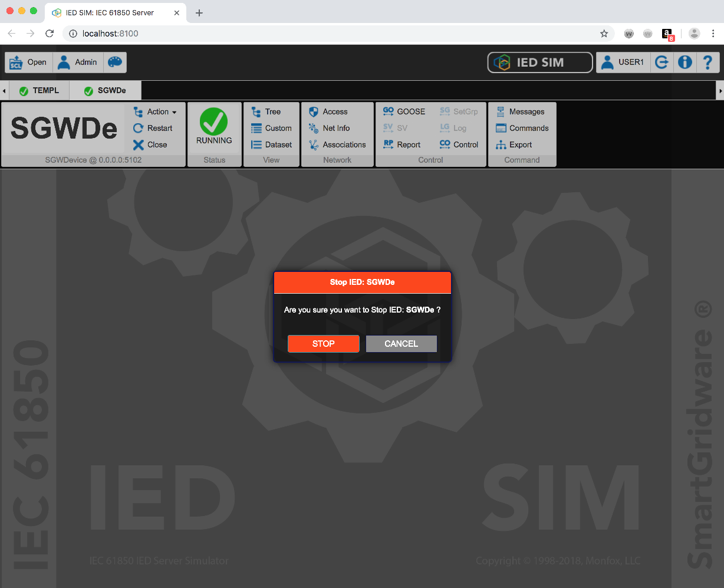Open the Dataset view
724x588 pixels.
(x=271, y=144)
